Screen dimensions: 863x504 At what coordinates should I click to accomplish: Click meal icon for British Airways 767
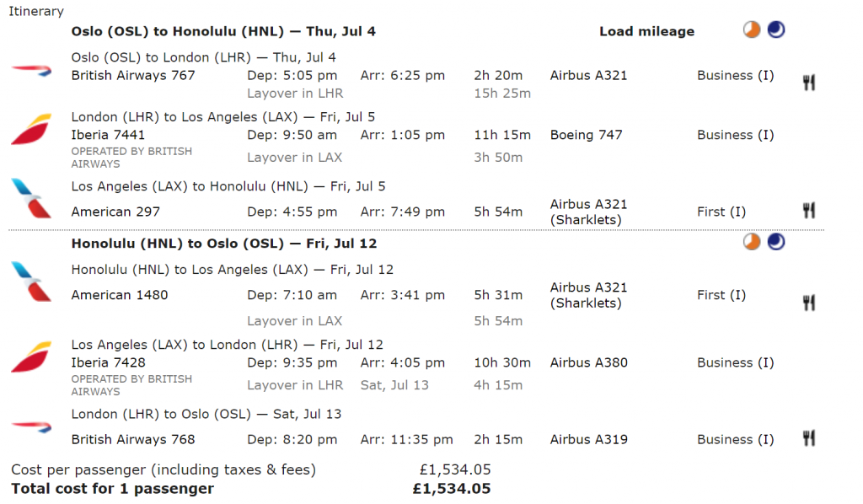point(808,83)
